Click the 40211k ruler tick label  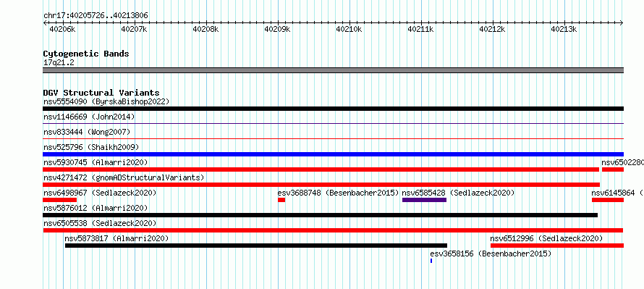click(x=420, y=29)
